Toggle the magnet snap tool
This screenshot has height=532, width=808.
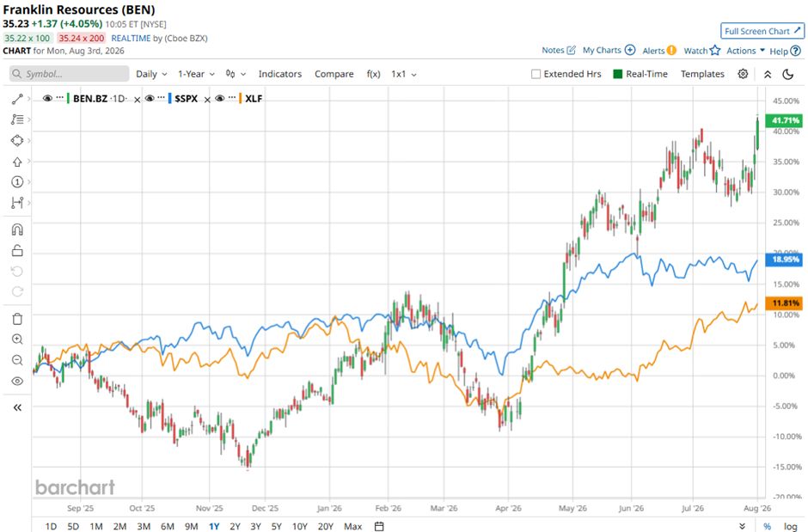(x=17, y=229)
